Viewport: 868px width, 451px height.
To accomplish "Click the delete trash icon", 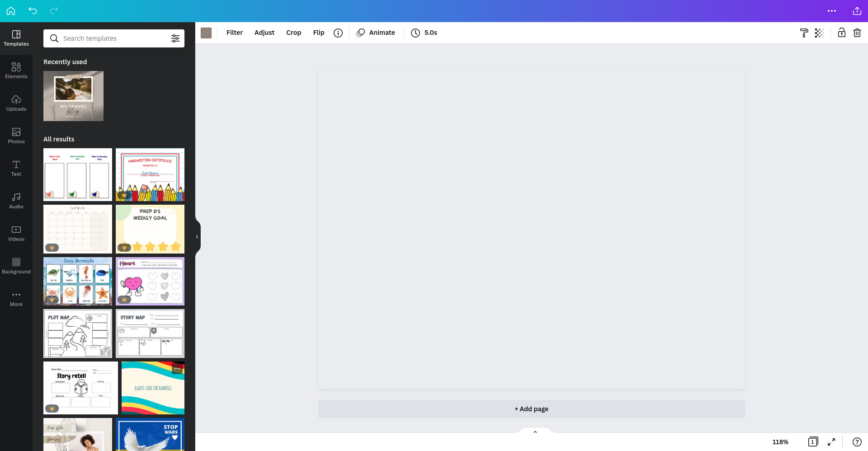I will coord(857,33).
